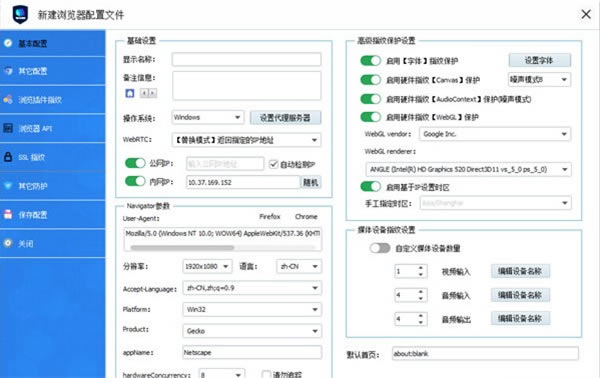Select the 其它防护 shield icon

8,186
